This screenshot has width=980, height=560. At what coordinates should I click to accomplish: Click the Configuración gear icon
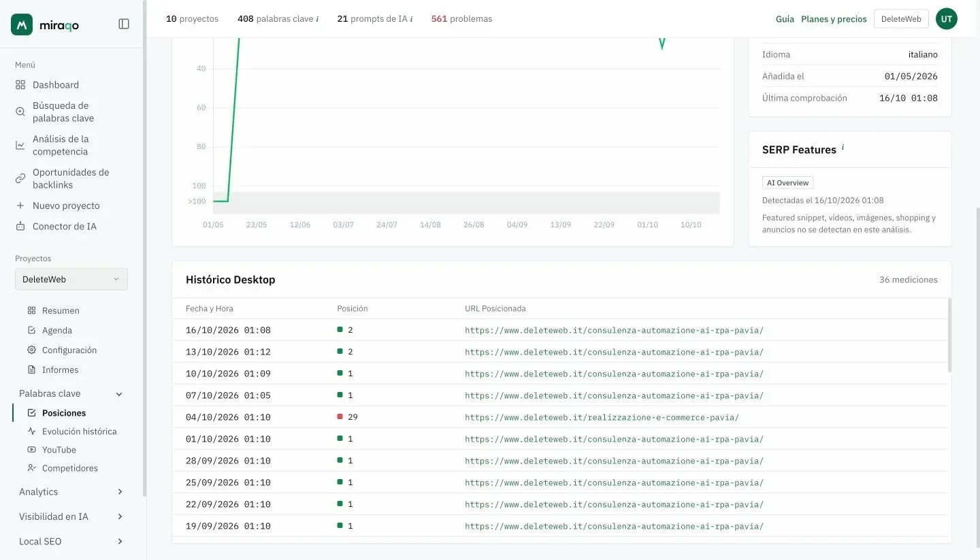(x=31, y=350)
